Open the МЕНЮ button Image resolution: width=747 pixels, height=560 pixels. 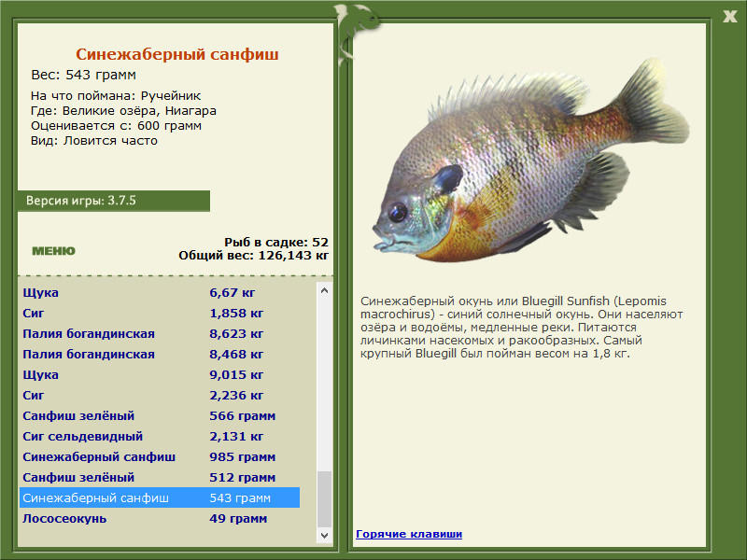coord(53,251)
